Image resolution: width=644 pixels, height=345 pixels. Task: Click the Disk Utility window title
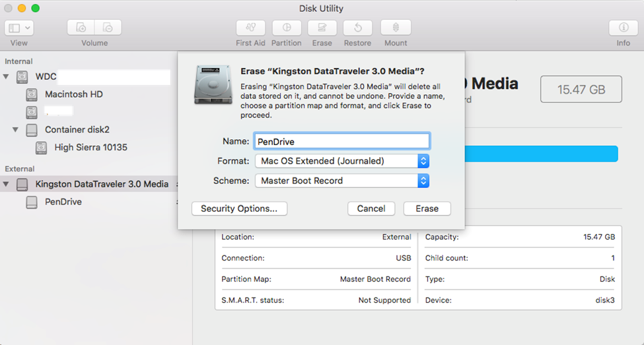coord(321,9)
